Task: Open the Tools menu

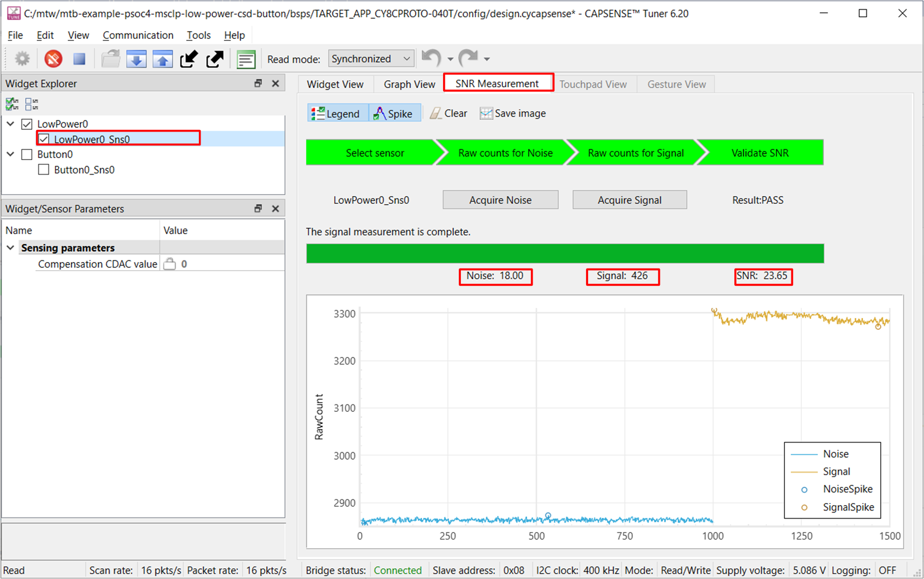Action: tap(198, 35)
